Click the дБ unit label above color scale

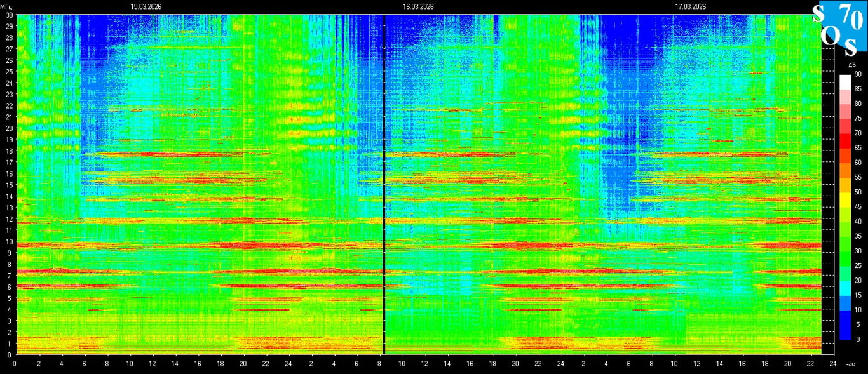850,64
